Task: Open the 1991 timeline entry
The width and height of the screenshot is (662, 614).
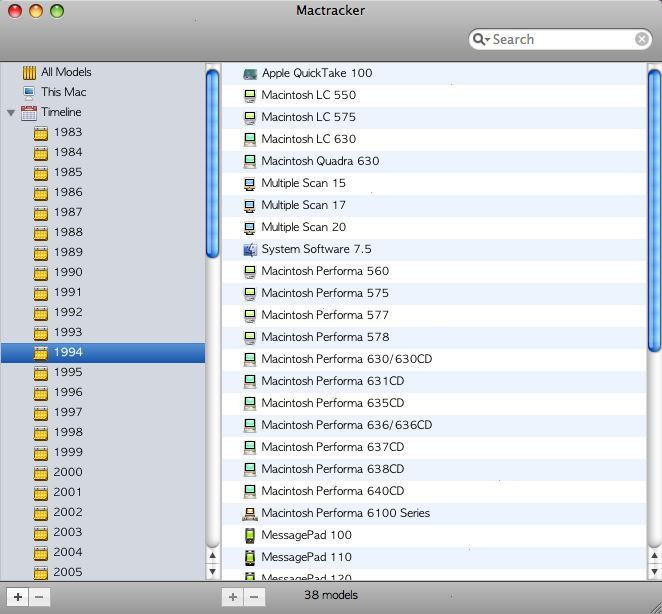Action: (103, 292)
